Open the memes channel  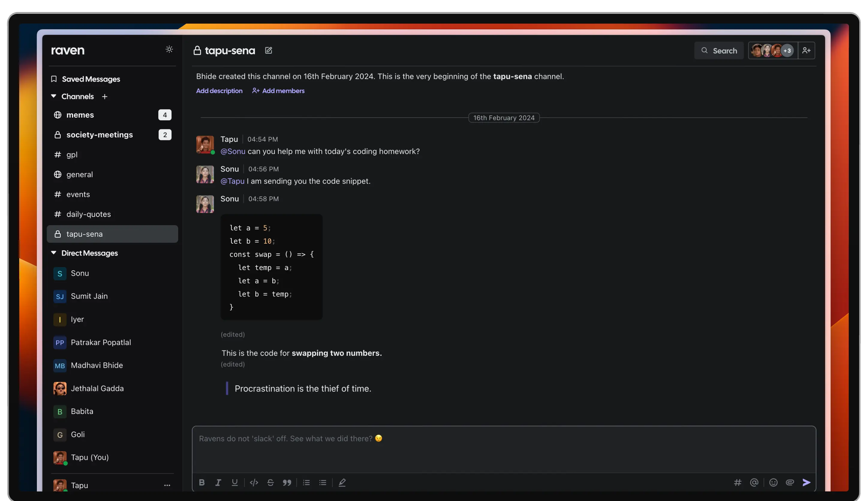(80, 115)
